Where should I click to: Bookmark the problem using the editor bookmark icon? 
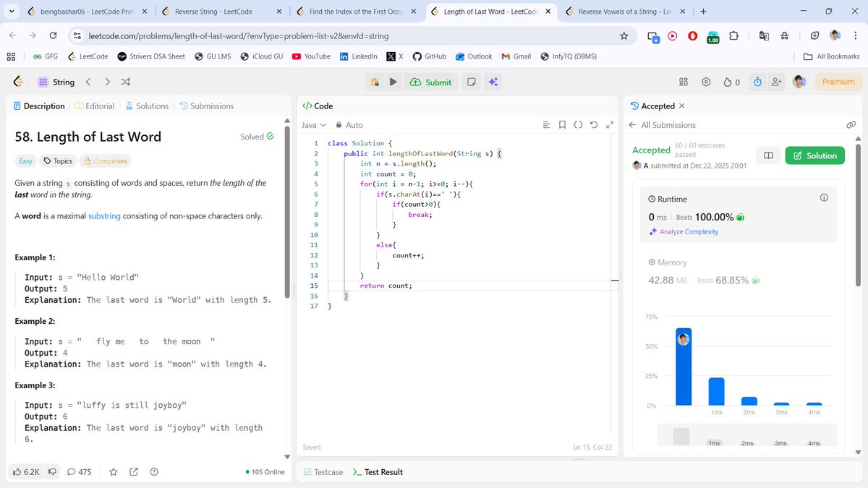[x=562, y=124]
